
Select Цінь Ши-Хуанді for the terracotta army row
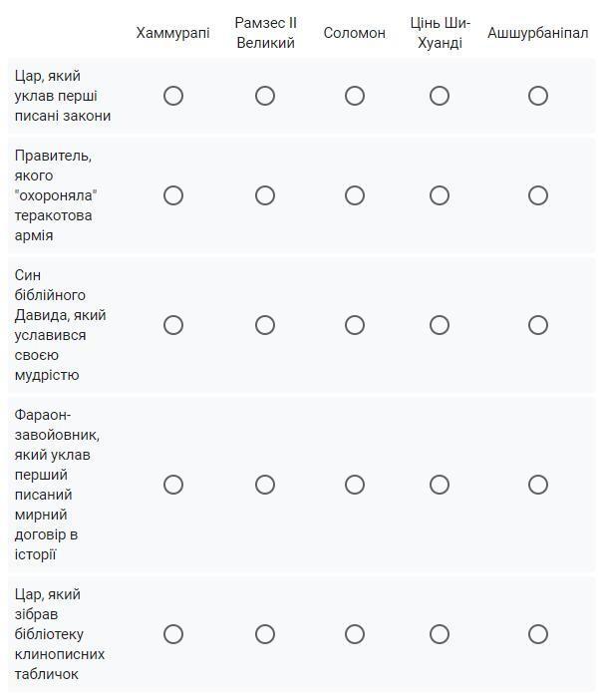point(440,195)
